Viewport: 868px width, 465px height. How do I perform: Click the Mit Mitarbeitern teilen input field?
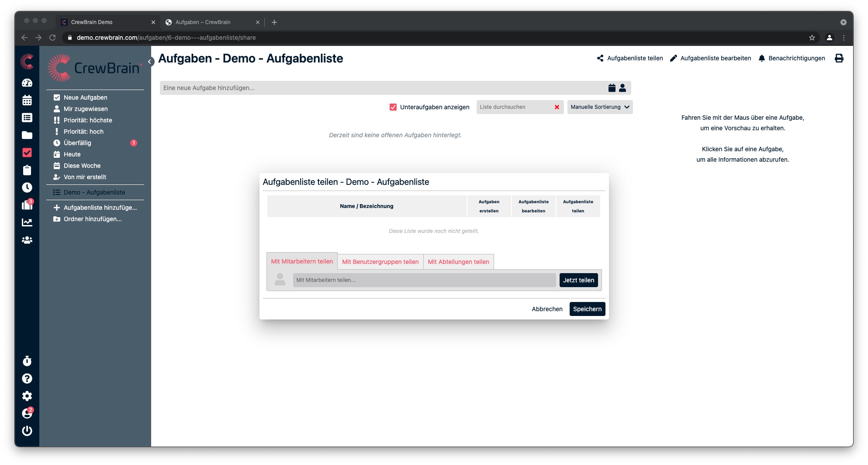[x=424, y=280]
